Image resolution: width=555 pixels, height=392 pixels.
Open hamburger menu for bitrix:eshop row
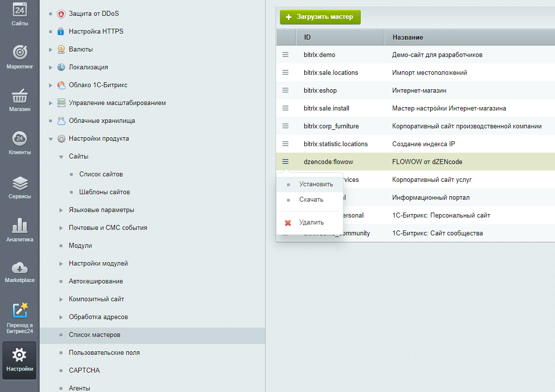pyautogui.click(x=285, y=90)
